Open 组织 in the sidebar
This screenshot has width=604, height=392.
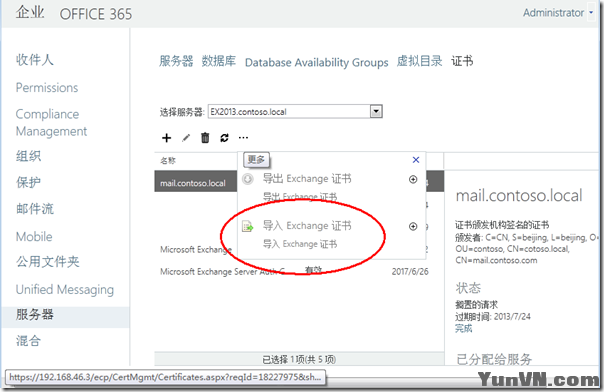tap(29, 156)
